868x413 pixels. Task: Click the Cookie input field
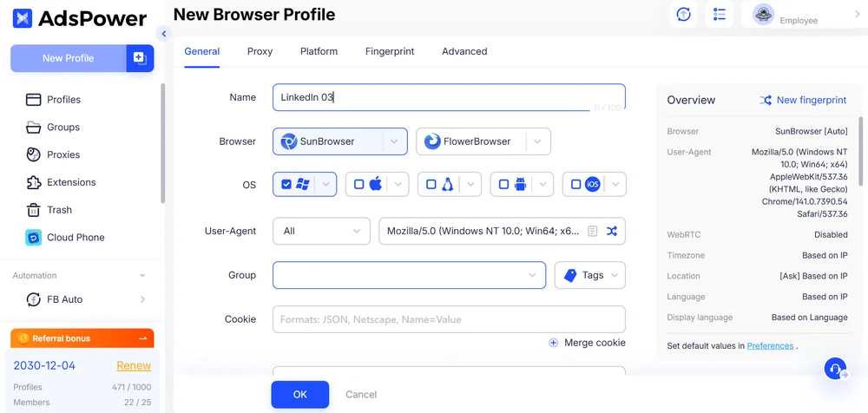449,319
